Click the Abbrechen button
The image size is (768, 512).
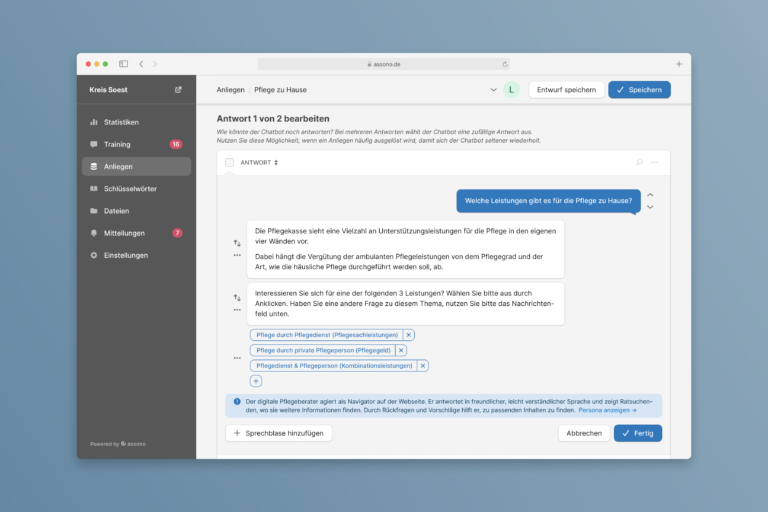tap(584, 433)
